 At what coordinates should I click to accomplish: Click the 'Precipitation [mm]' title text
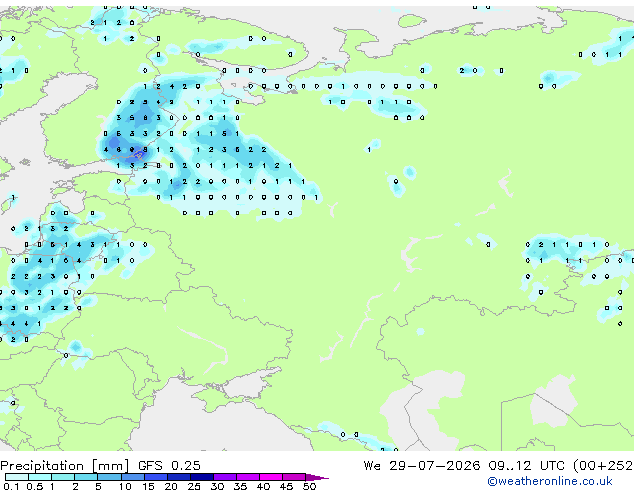[x=65, y=466]
